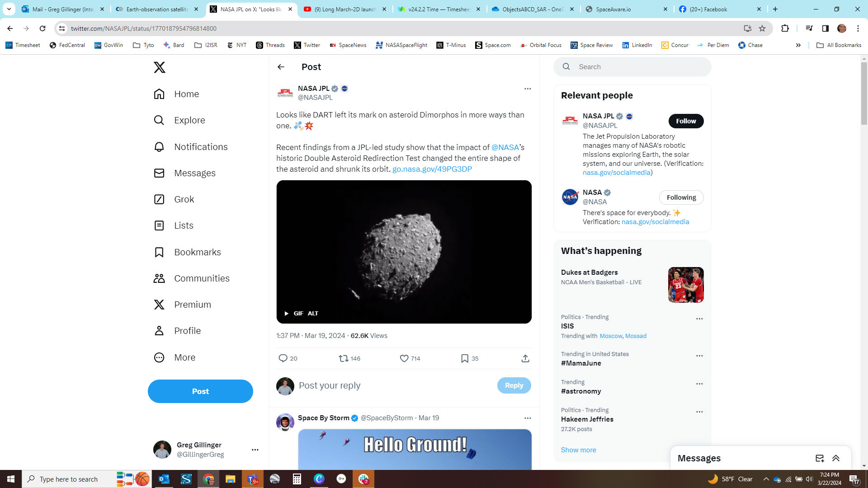Click the Windows Start button
This screenshot has width=868, height=488.
(x=11, y=479)
